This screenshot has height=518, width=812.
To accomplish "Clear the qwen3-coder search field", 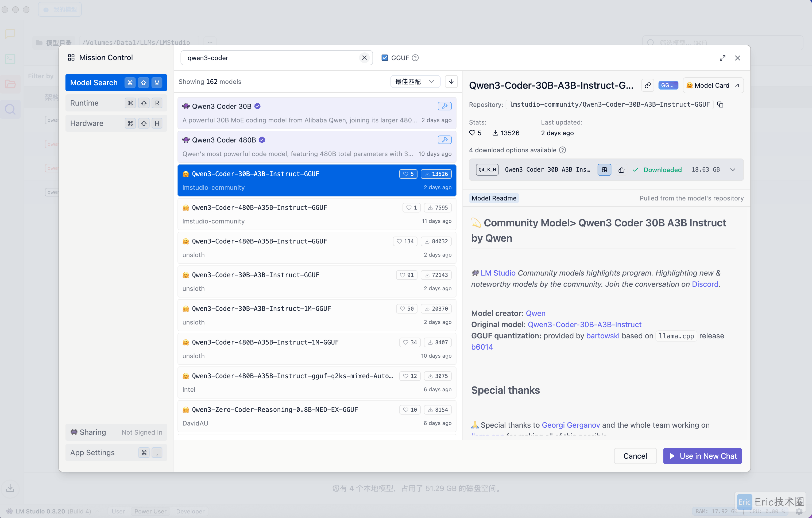I will [364, 58].
